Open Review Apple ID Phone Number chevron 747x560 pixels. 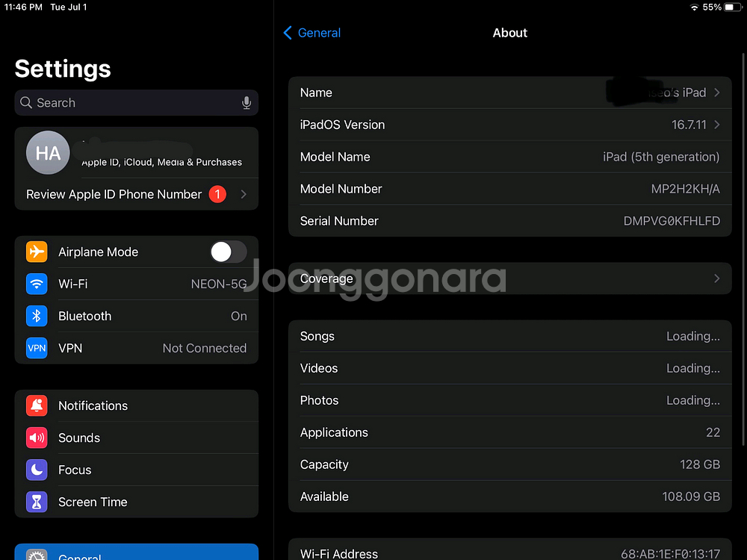(x=244, y=194)
